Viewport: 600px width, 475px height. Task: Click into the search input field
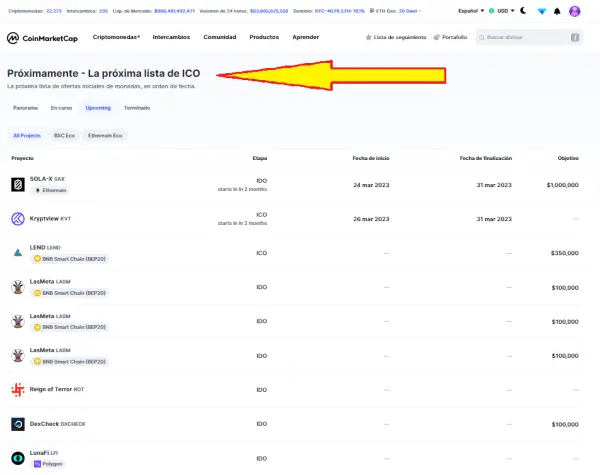529,37
